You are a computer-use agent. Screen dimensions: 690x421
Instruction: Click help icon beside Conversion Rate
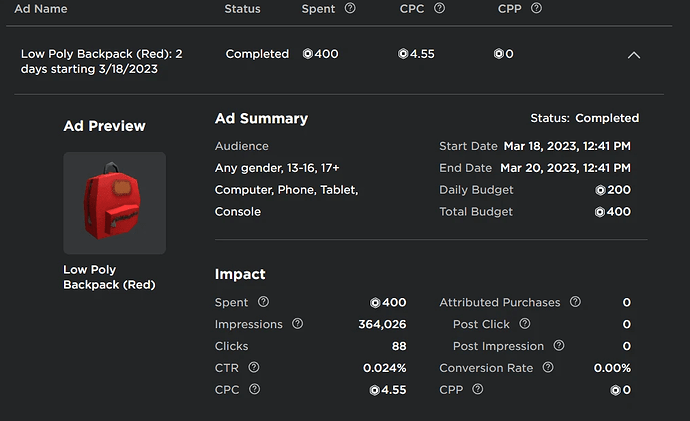tap(548, 368)
